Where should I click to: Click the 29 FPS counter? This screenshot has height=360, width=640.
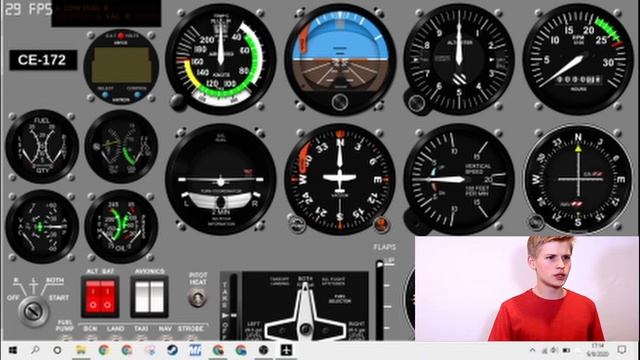tap(28, 9)
